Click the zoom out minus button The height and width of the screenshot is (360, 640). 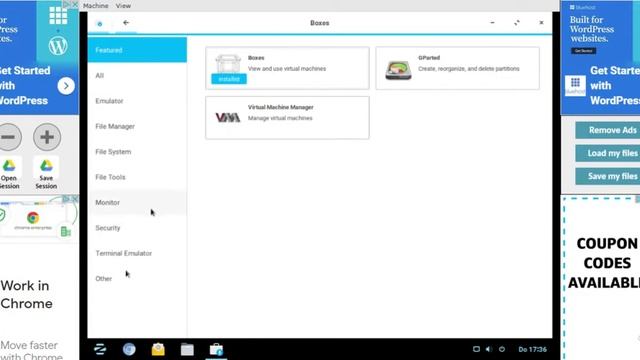[9, 137]
